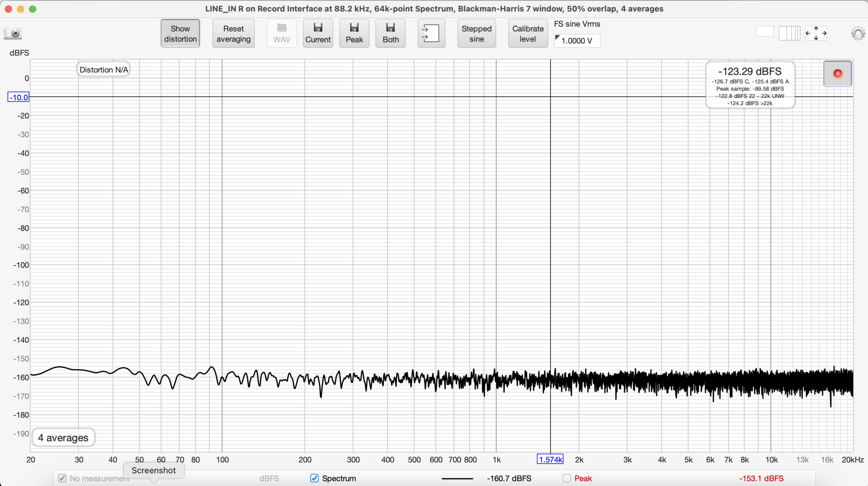The image size is (868, 486).
Task: Toggle No measurement checkbox
Action: point(62,478)
